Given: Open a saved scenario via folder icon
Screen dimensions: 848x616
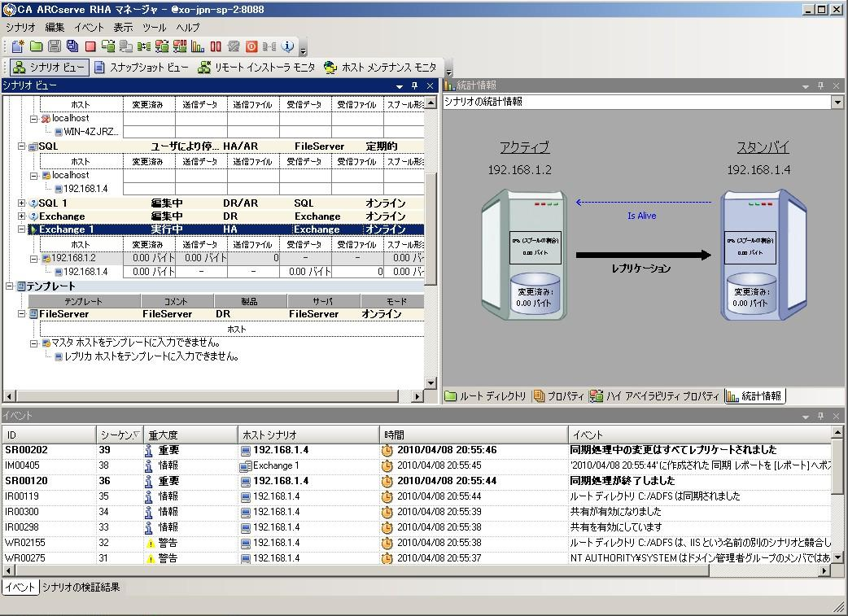Looking at the screenshot, I should (x=35, y=46).
